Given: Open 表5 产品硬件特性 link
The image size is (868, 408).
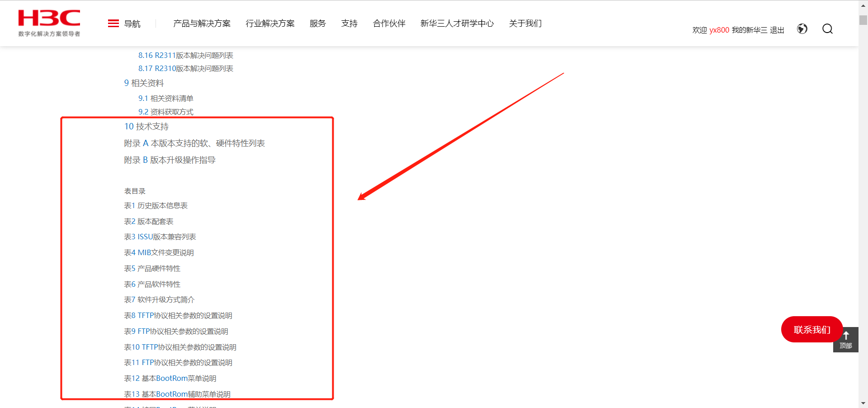Looking at the screenshot, I should tap(152, 268).
